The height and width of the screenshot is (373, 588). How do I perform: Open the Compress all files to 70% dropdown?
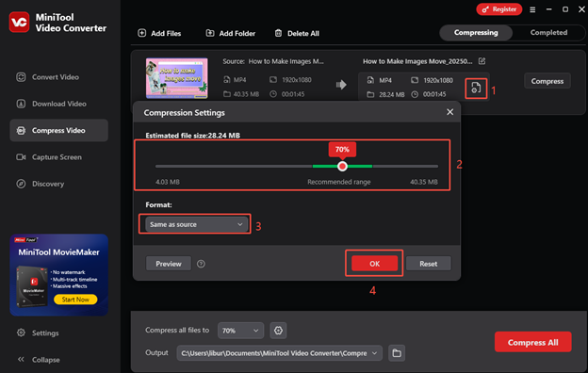click(240, 331)
